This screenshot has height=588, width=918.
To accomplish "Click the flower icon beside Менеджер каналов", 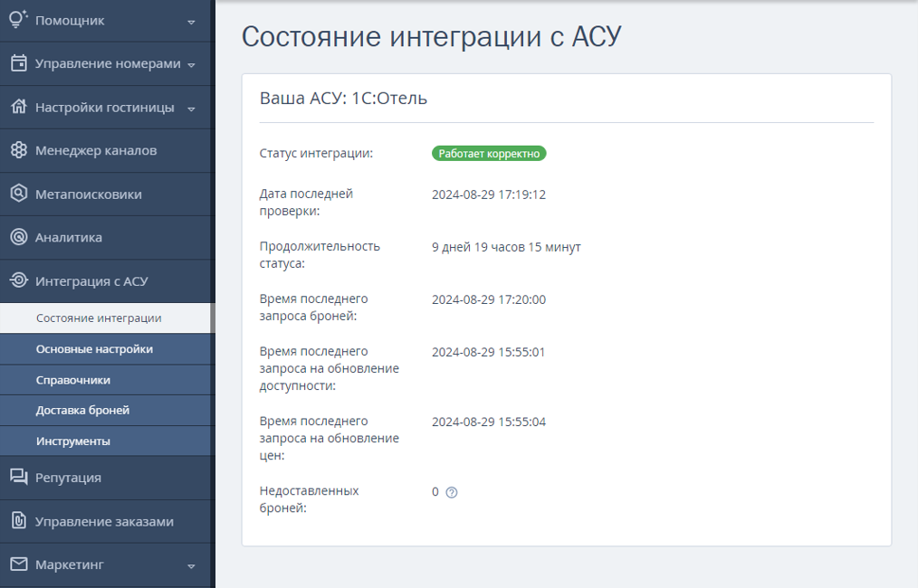I will point(19,150).
